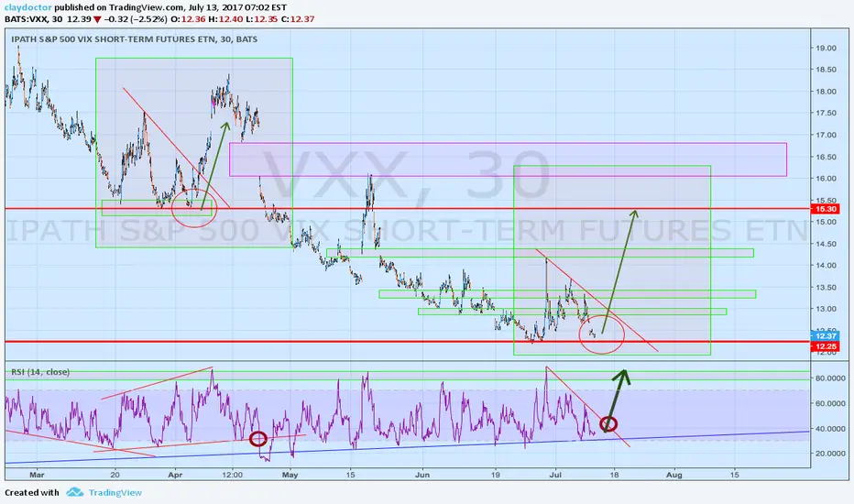Click the O:12.36 open value
This screenshot has height=504, width=854.
point(188,19)
